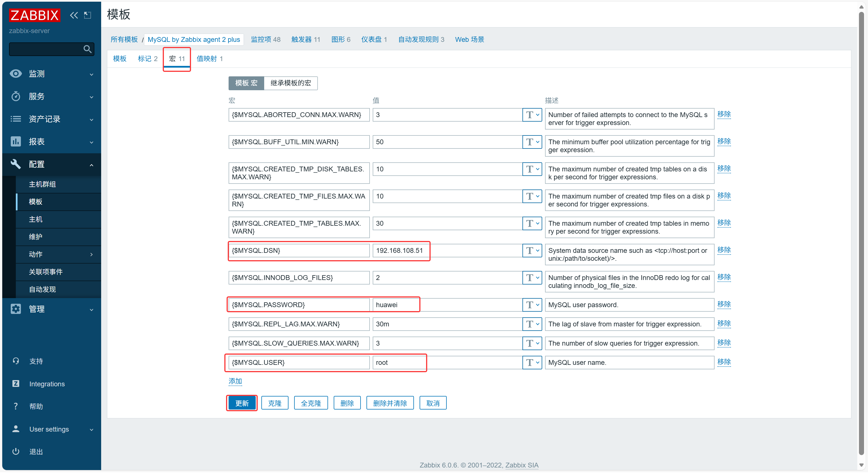Click 删除并清除 delete and clear button
This screenshot has width=868, height=474.
click(x=390, y=403)
